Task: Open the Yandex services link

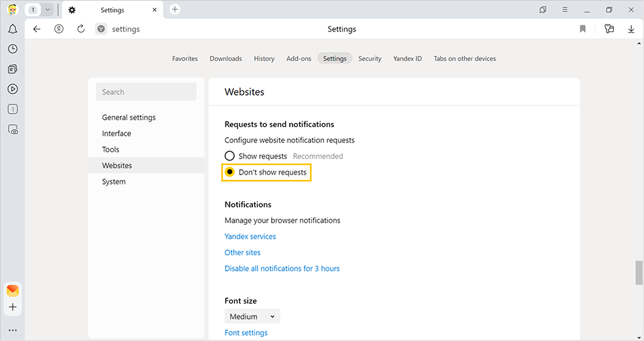Action: 250,237
